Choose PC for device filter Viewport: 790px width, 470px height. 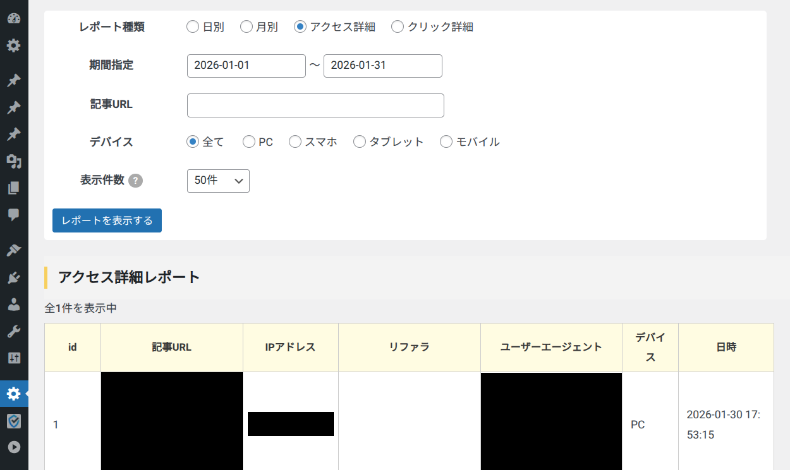pos(249,142)
